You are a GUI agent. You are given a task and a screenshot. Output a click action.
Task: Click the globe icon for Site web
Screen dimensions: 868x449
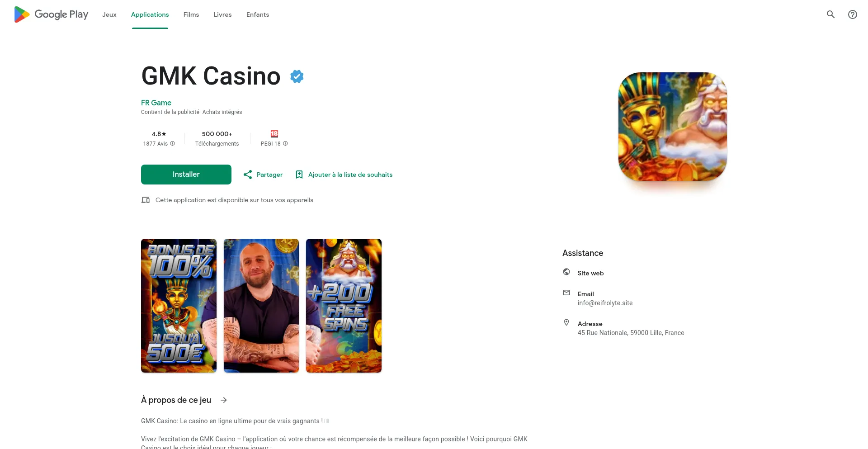click(x=566, y=272)
